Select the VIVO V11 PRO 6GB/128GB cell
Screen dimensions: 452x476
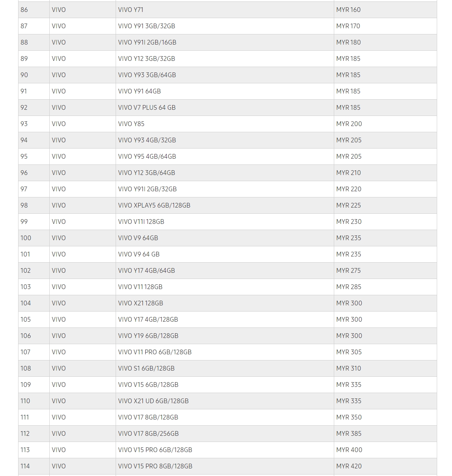(155, 352)
